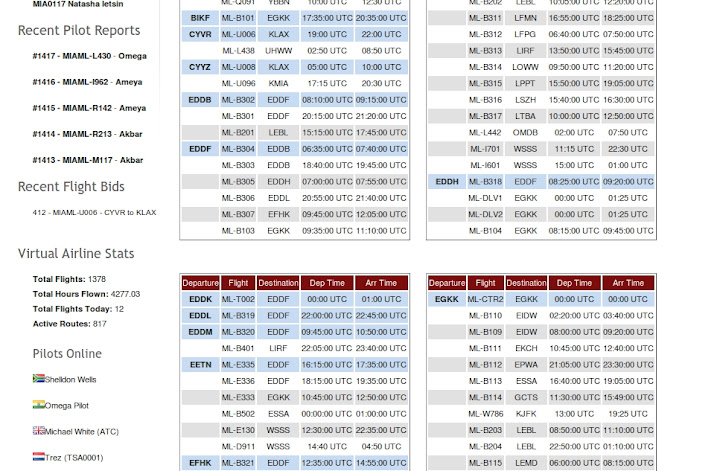Open pilot report #1413 MIAML-M117 Akbar
Image resolution: width=720 pixels, height=471 pixels.
pyautogui.click(x=88, y=160)
